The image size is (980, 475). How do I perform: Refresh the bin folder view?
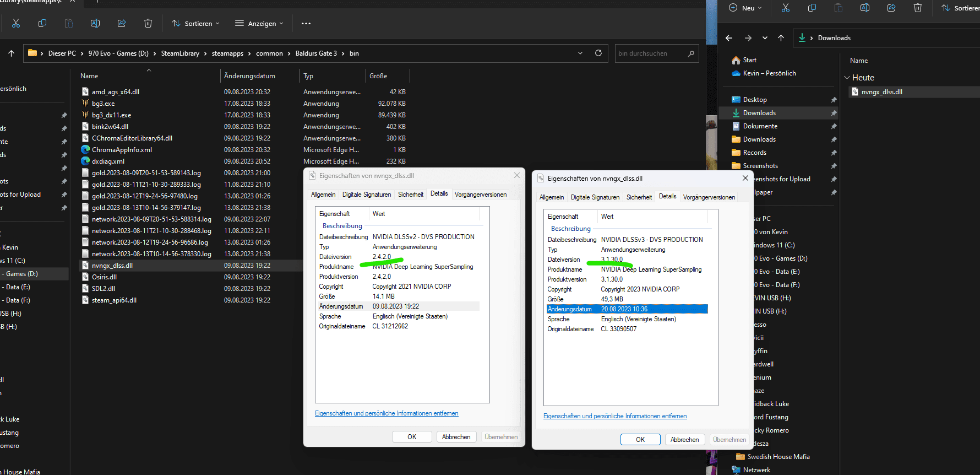coord(598,53)
